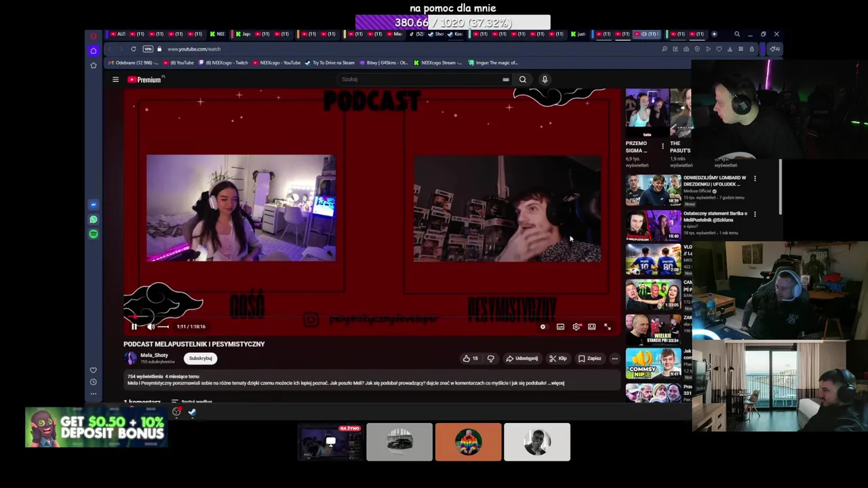The height and width of the screenshot is (488, 868).
Task: Switch to the NEE browser tab
Action: click(x=218, y=34)
